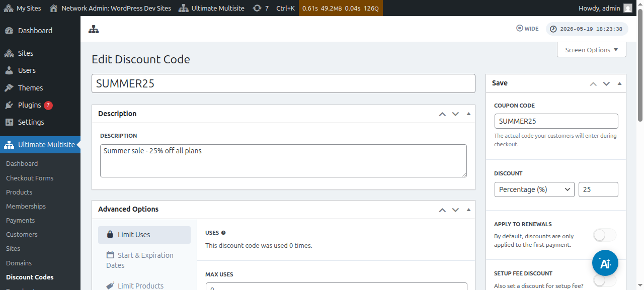Select the Limit Products tab
Image resolution: width=644 pixels, height=290 pixels.
pos(144,285)
